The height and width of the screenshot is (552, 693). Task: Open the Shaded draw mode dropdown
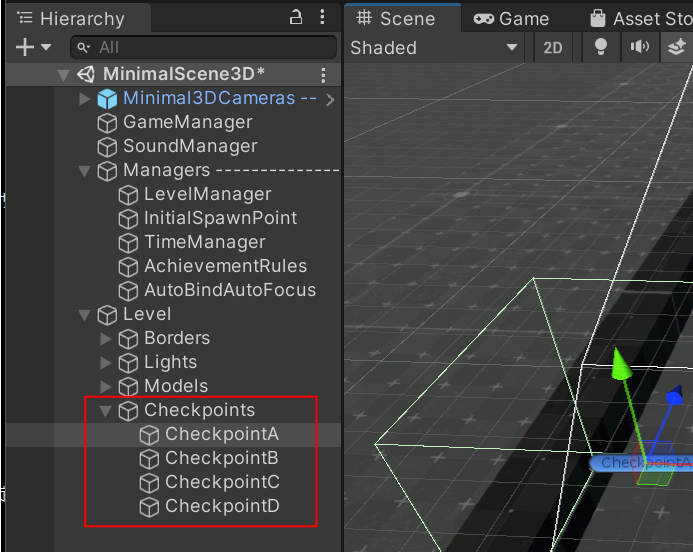pyautogui.click(x=434, y=47)
